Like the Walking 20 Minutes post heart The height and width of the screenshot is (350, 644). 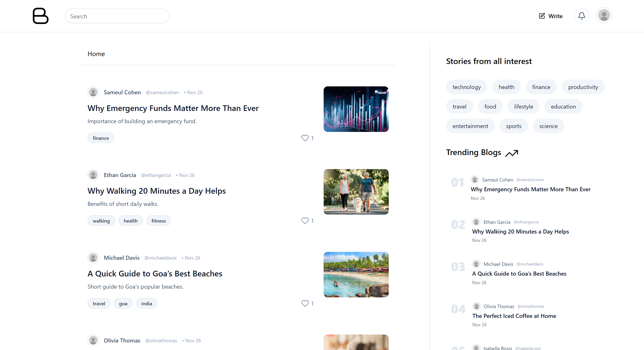305,221
